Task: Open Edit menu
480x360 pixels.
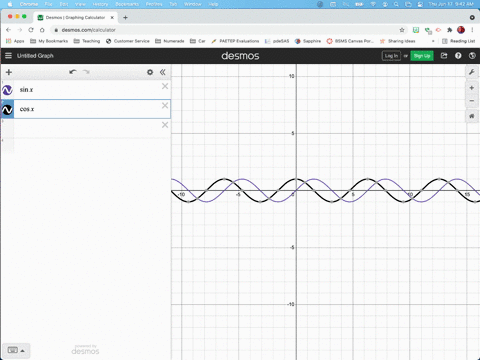Action: pyautogui.click(x=64, y=4)
